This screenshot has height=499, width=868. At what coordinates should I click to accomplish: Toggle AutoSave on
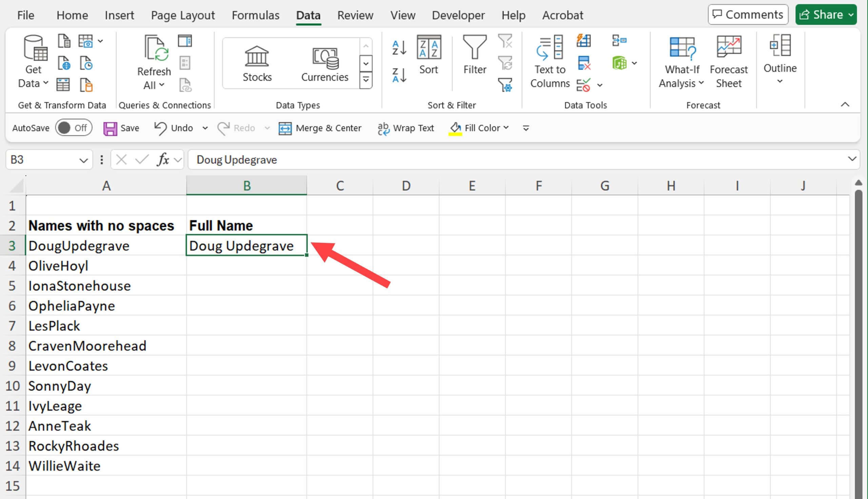click(x=73, y=127)
